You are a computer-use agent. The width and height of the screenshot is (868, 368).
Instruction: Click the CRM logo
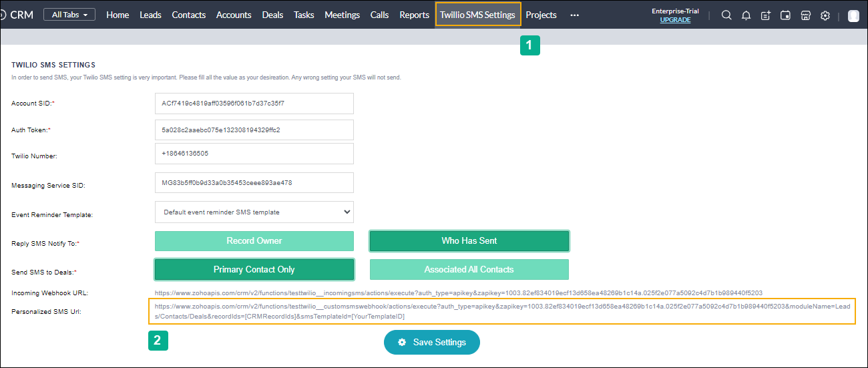point(17,15)
